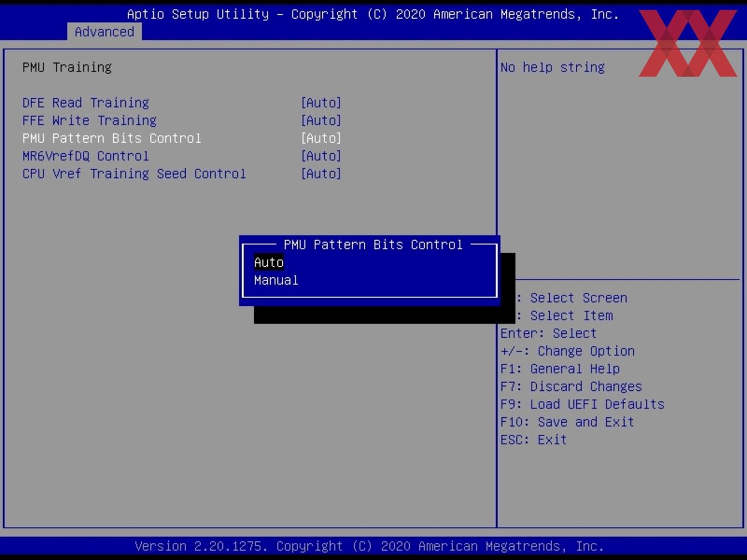Click the F10: Save and Exit hint
747x560 pixels.
[567, 422]
